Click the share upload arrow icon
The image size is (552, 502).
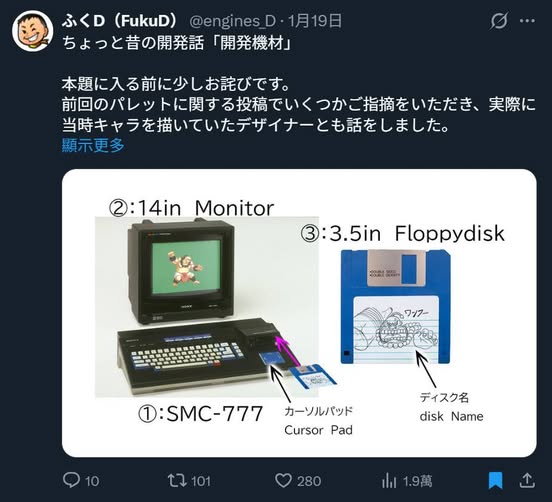click(527, 481)
